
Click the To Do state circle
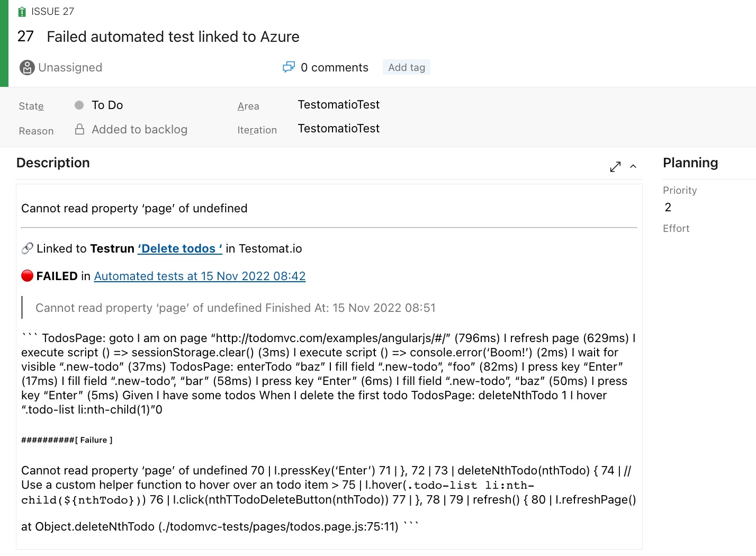point(79,105)
